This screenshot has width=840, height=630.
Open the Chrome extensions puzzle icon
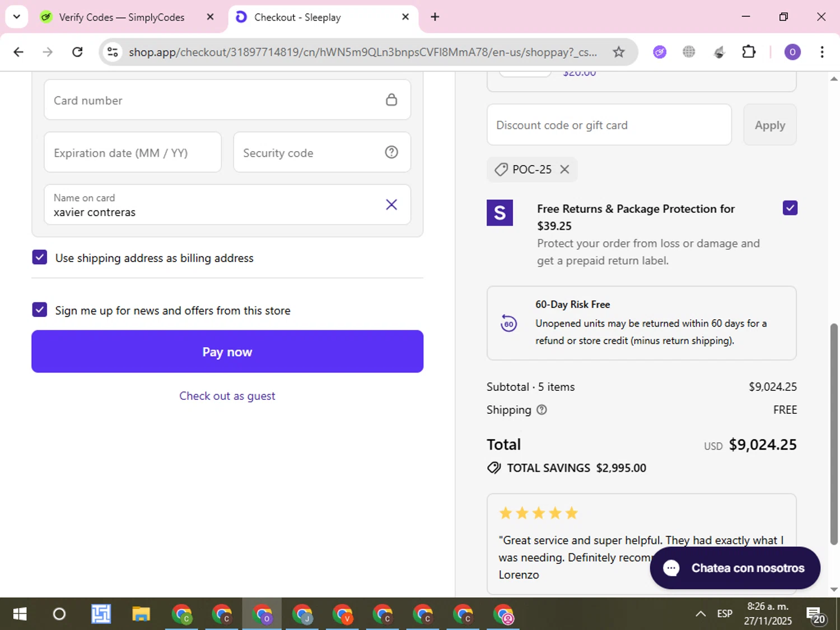pos(749,52)
